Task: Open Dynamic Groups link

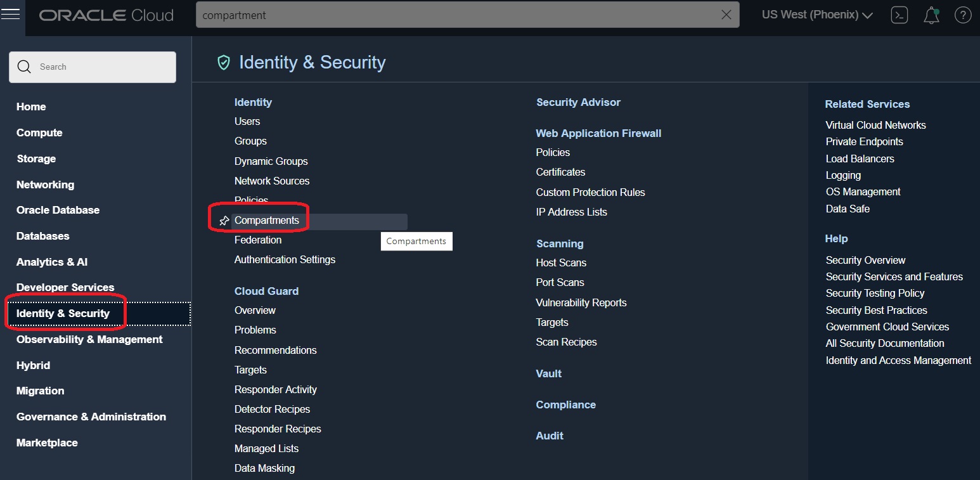Action: click(271, 161)
